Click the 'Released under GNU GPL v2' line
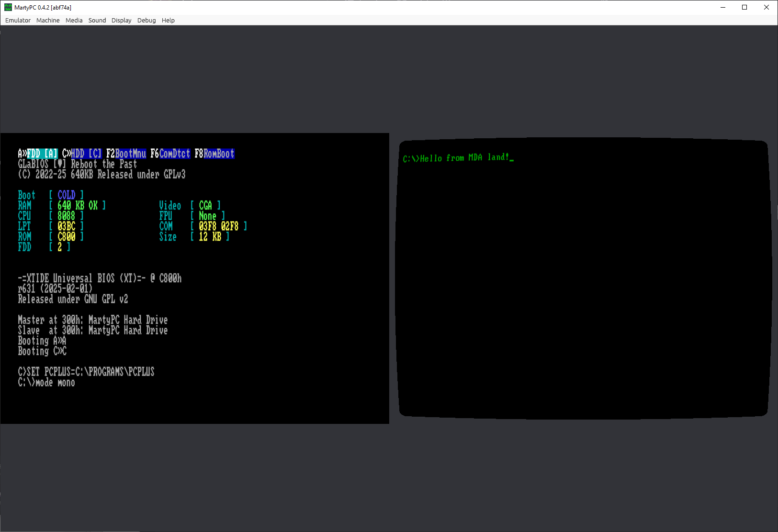 coord(73,299)
